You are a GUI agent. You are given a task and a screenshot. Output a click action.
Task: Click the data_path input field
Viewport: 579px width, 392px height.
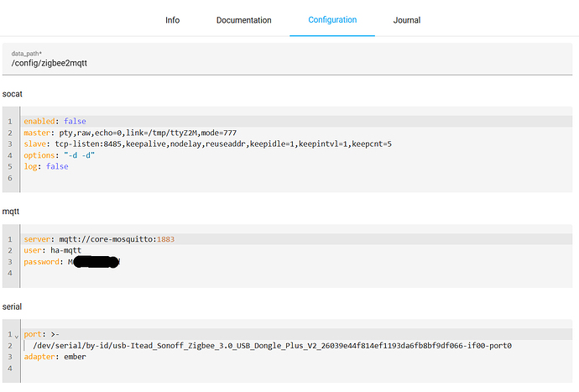[289, 63]
